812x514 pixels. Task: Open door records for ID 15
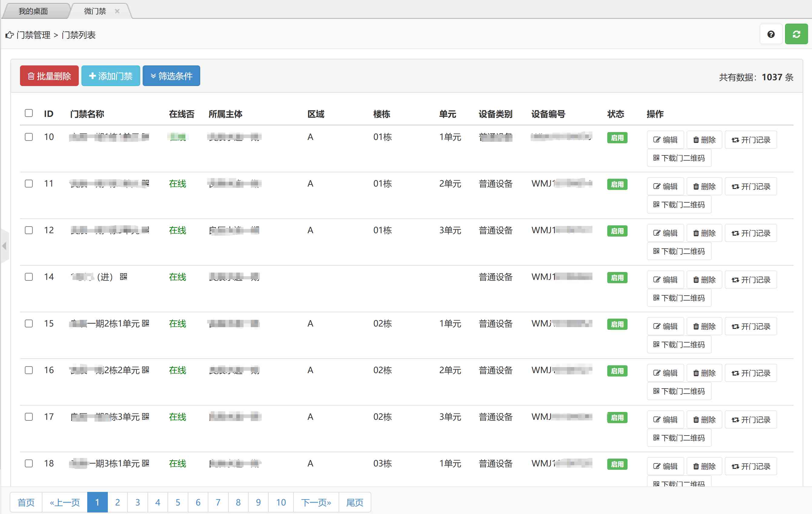[751, 326]
